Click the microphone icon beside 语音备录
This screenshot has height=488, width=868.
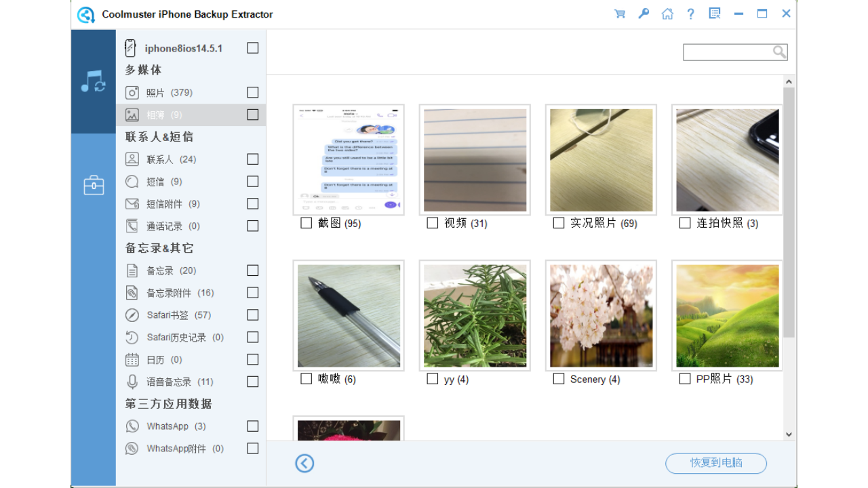[131, 381]
